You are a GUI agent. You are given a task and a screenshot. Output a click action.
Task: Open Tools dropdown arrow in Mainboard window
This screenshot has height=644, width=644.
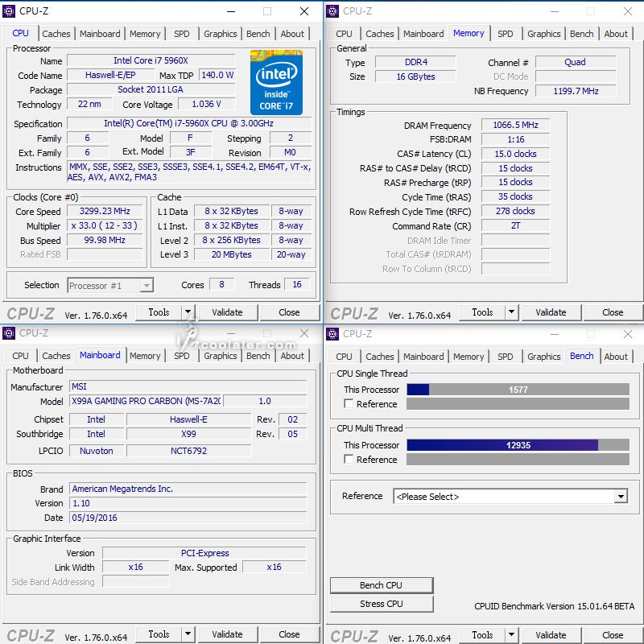pyautogui.click(x=188, y=634)
